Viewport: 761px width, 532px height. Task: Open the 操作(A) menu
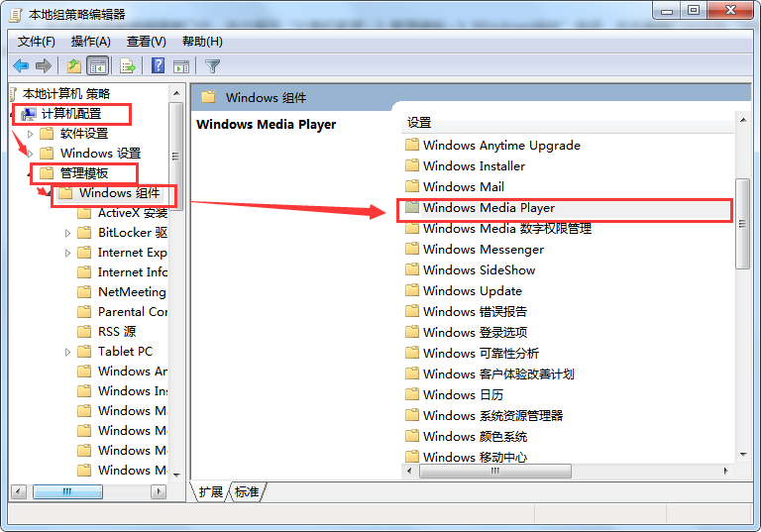pyautogui.click(x=90, y=42)
